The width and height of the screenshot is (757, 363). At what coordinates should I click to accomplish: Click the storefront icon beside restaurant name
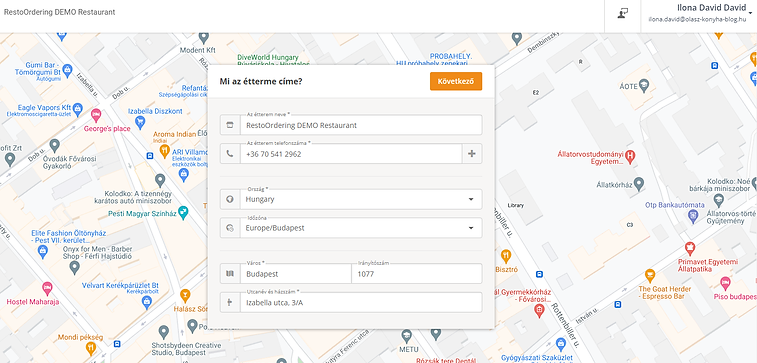pyautogui.click(x=230, y=125)
